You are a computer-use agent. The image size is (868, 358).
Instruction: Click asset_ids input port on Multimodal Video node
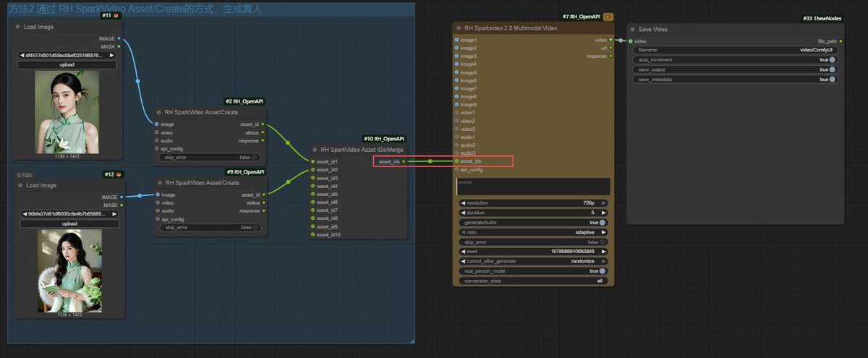(x=456, y=161)
